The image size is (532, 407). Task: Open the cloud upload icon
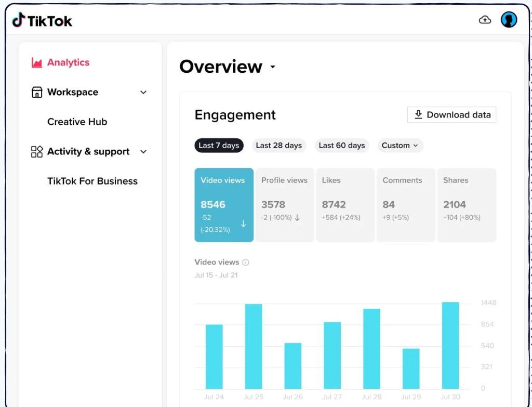(x=485, y=20)
